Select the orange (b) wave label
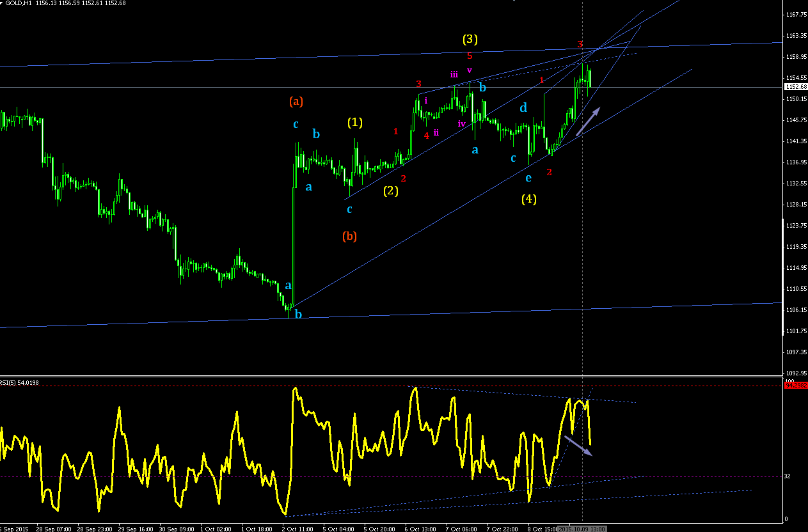808x532 pixels. tap(349, 237)
